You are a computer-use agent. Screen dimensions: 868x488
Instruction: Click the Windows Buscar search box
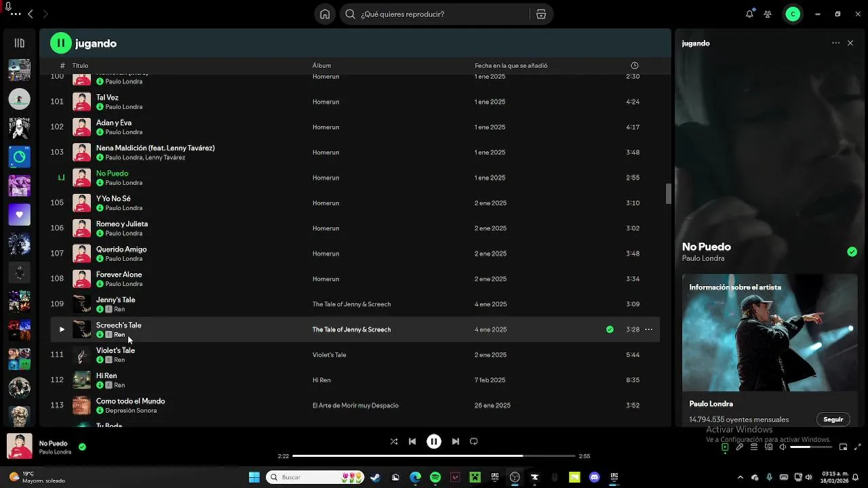315,477
